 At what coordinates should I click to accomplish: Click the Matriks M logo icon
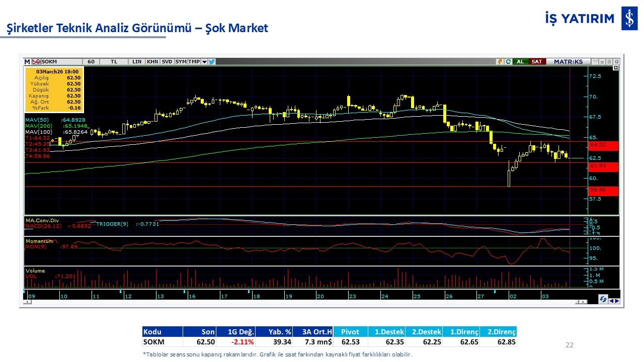(27, 61)
